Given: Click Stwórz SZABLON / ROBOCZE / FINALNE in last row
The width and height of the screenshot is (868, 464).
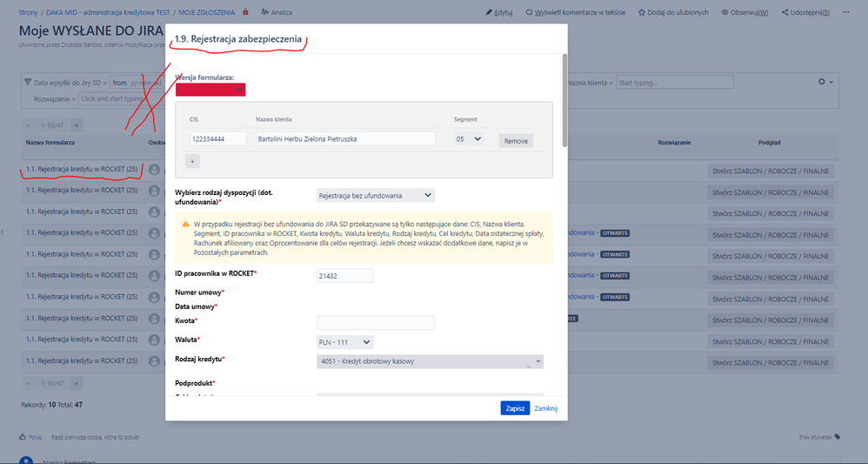Looking at the screenshot, I should [771, 362].
